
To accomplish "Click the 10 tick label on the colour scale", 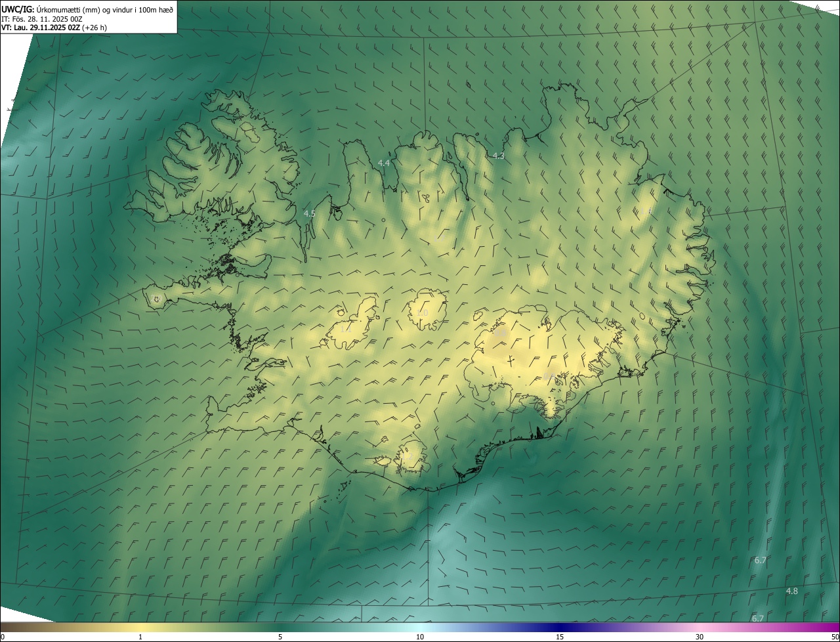I will tap(420, 637).
